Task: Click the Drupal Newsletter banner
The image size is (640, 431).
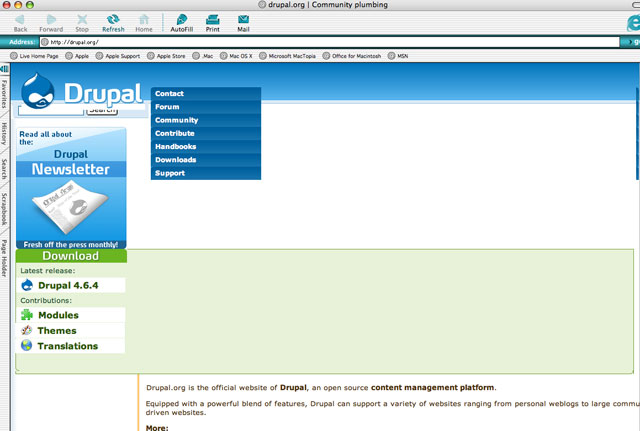Action: point(71,188)
